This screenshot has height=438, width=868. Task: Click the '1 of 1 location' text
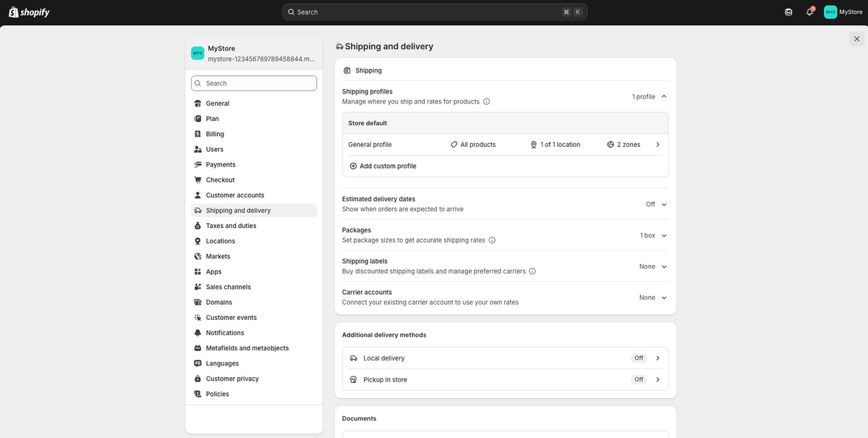coord(560,145)
